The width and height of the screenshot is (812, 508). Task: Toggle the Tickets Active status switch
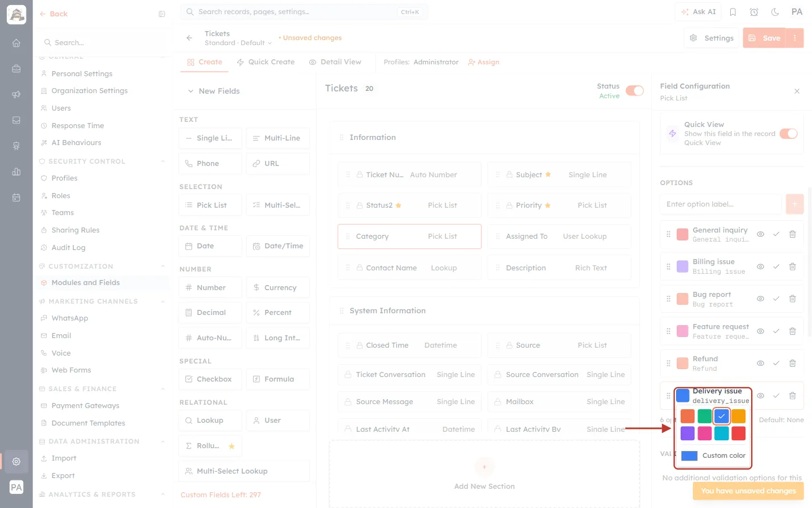click(634, 91)
